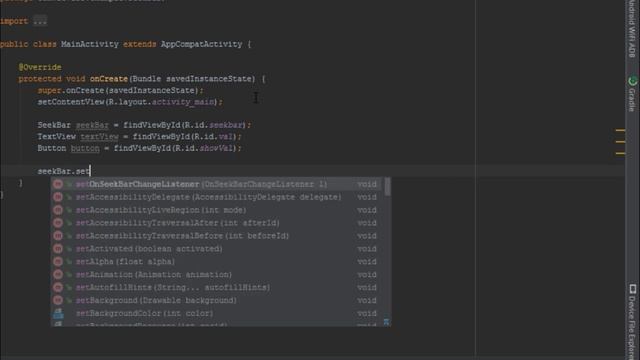Click icon beside setBackgroundColor entry

[58, 313]
